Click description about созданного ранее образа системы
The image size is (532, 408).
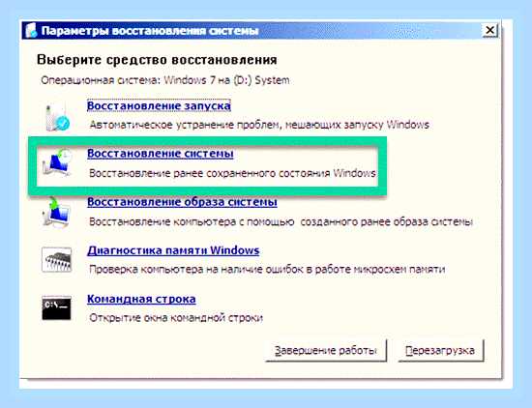tap(281, 221)
